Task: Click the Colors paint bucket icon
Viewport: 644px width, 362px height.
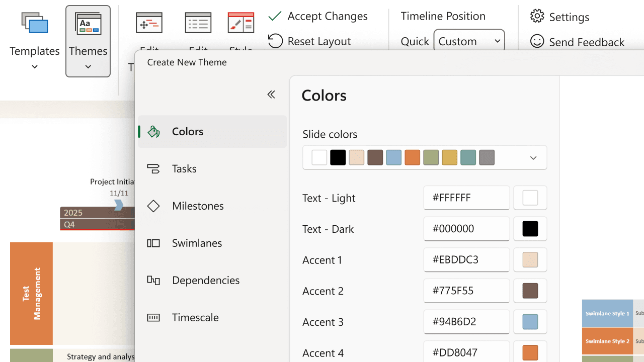Action: [x=153, y=131]
